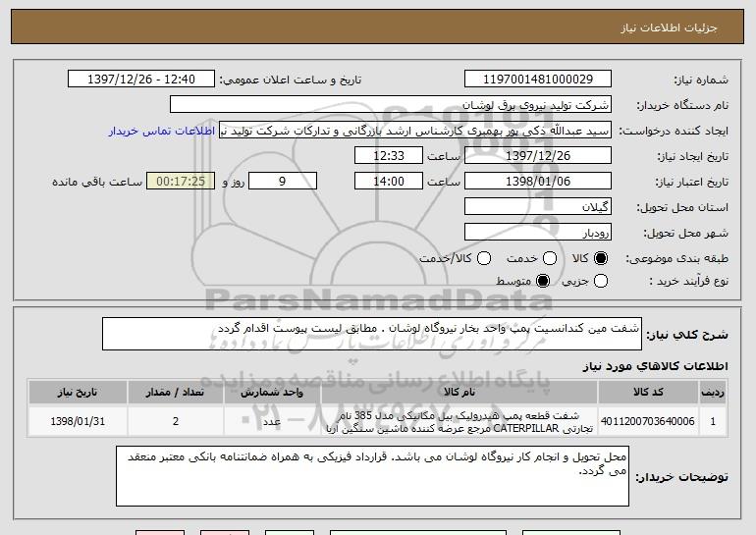Click the unit cell عدد

point(272,421)
